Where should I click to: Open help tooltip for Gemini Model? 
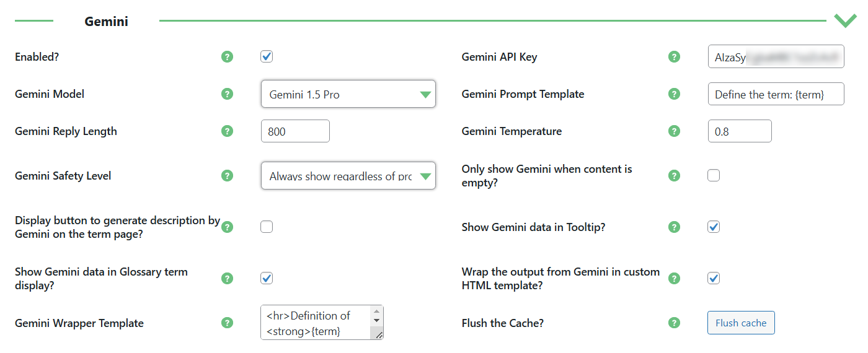(x=228, y=94)
